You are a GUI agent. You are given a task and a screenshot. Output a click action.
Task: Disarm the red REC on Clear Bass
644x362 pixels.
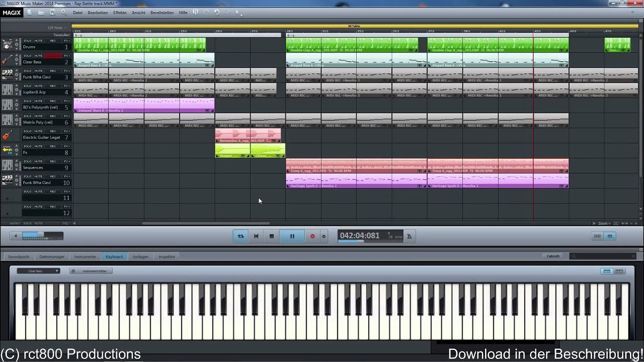53,56
